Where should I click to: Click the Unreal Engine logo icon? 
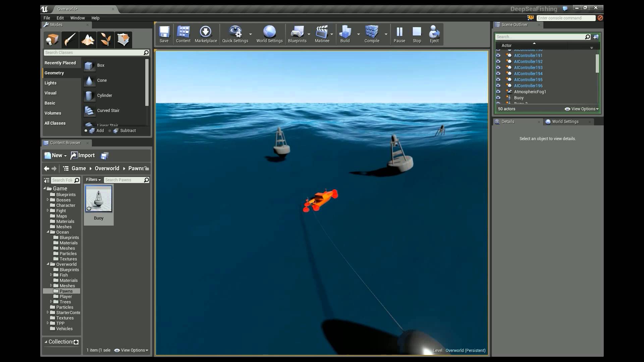click(45, 9)
